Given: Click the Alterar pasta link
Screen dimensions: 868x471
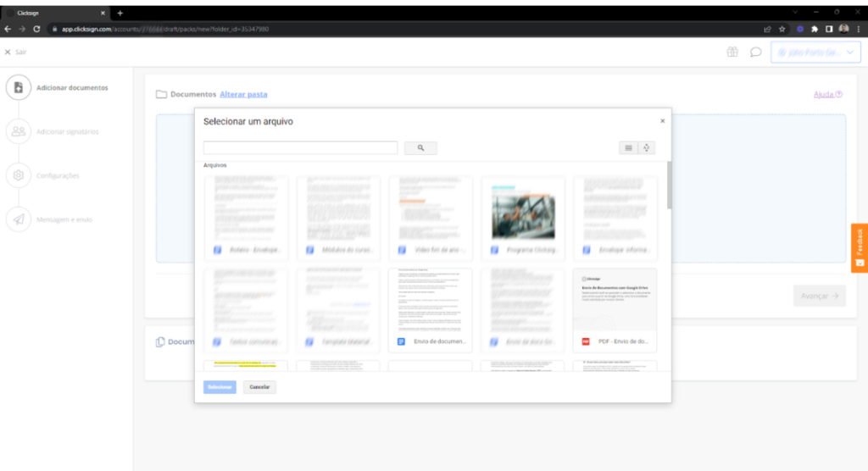Looking at the screenshot, I should coord(243,94).
